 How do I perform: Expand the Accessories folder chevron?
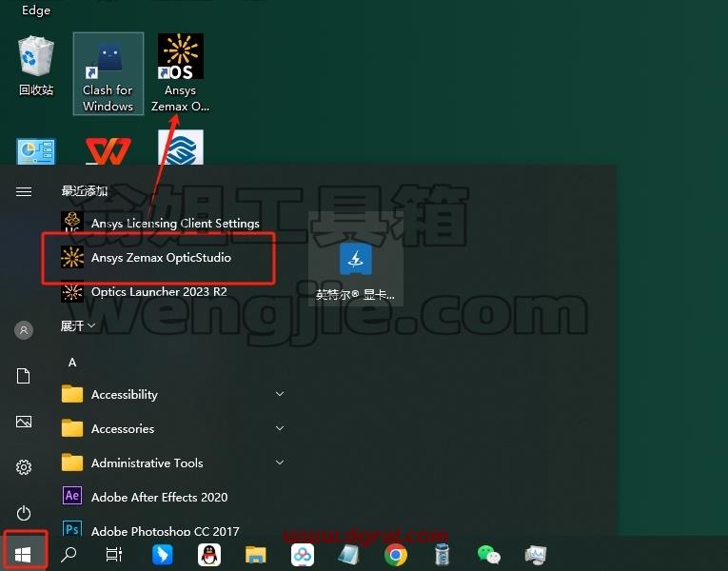(280, 428)
